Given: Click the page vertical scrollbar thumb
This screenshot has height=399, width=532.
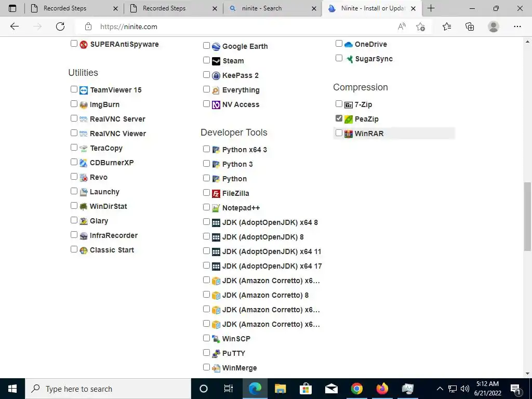Looking at the screenshot, I should (527, 217).
